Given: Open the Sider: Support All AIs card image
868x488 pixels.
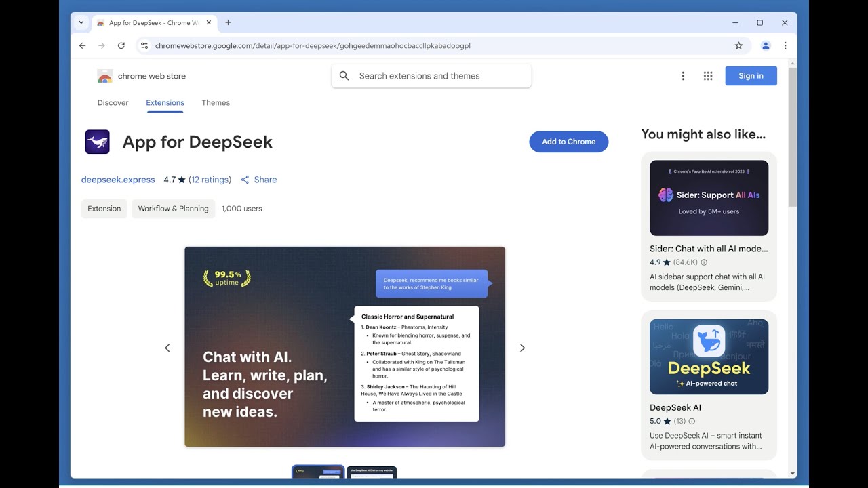Looking at the screenshot, I should click(x=709, y=198).
